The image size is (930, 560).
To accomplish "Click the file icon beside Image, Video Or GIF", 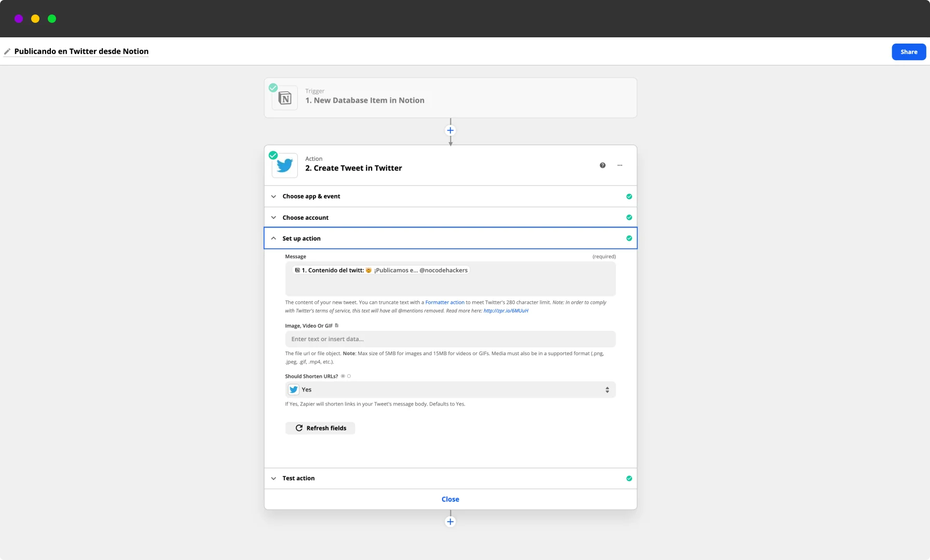I will tap(337, 326).
